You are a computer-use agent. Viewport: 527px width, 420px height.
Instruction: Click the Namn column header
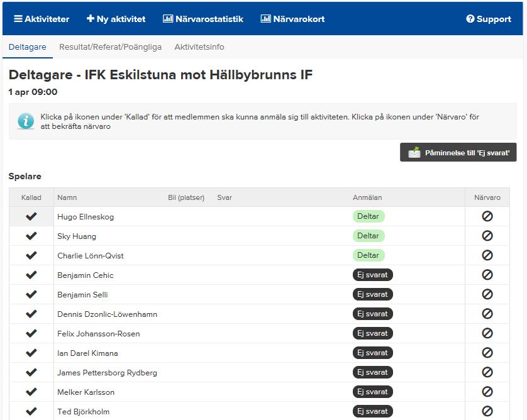pos(67,197)
